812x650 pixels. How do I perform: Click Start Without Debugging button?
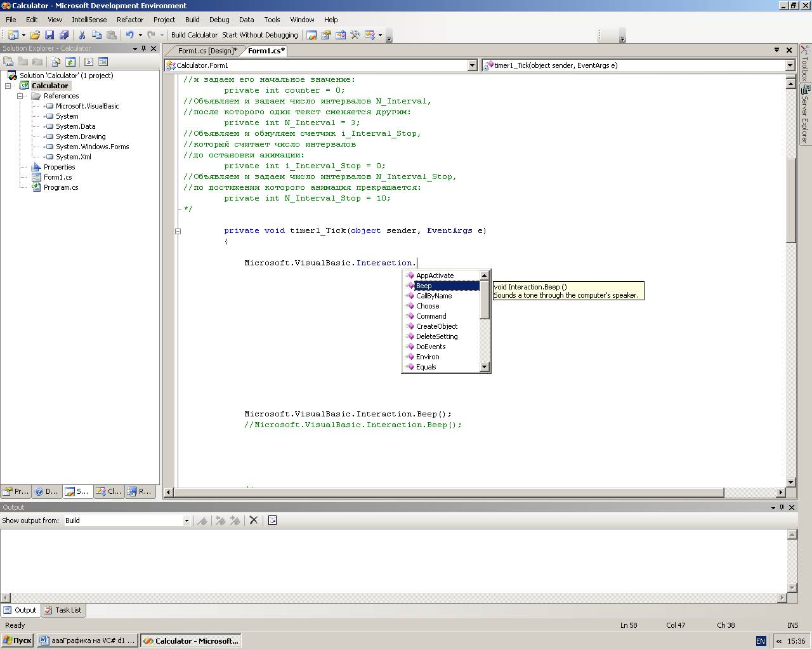259,35
